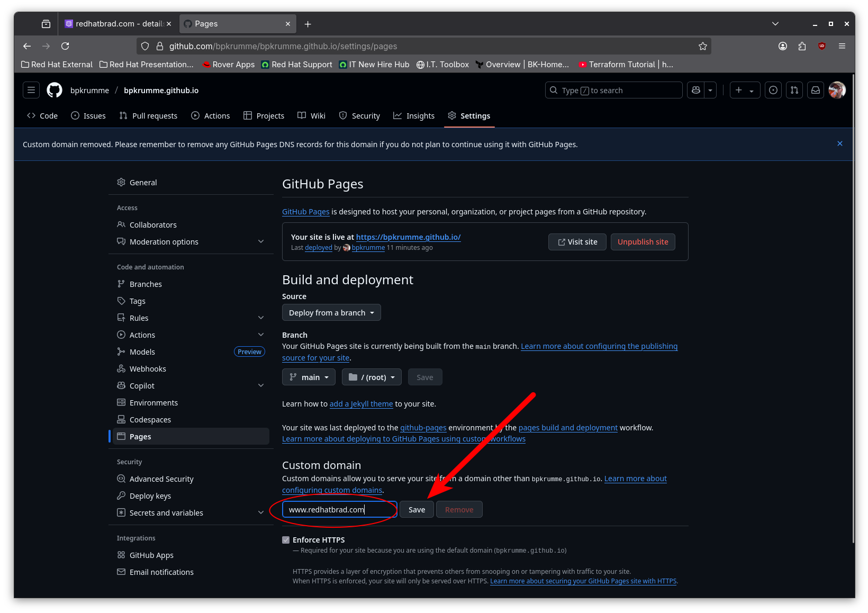Open Deploy from a branch dropdown
The height and width of the screenshot is (613, 868).
[x=331, y=313]
